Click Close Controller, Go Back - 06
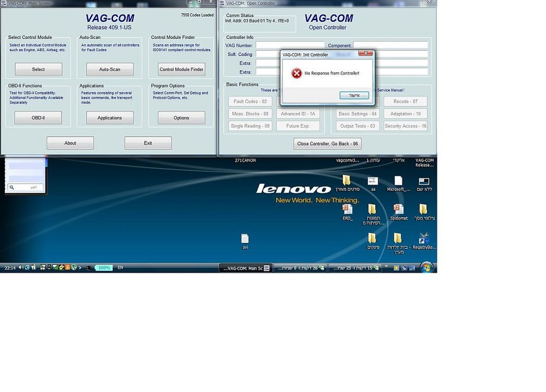546x392 pixels. click(x=327, y=144)
